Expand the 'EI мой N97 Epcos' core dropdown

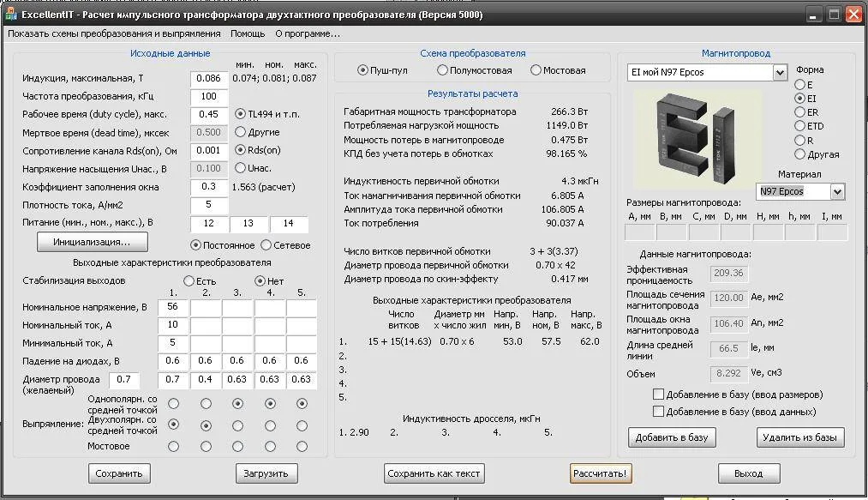(780, 72)
